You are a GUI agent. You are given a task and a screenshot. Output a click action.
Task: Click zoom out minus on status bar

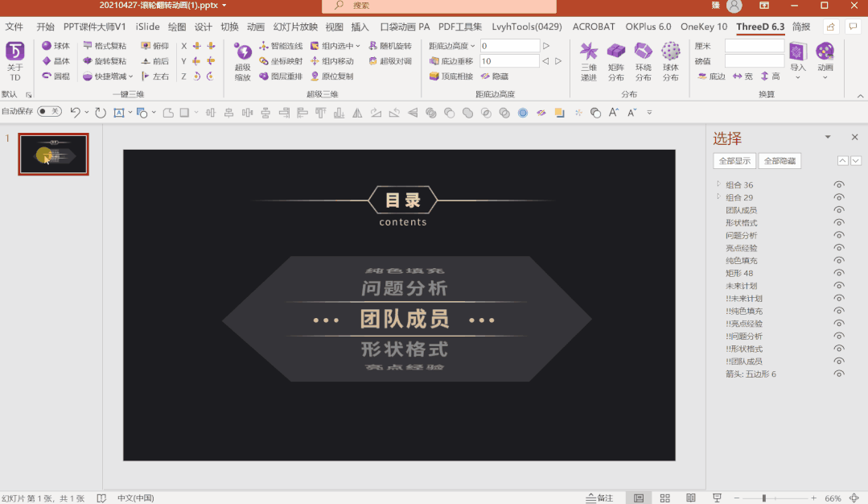point(737,498)
